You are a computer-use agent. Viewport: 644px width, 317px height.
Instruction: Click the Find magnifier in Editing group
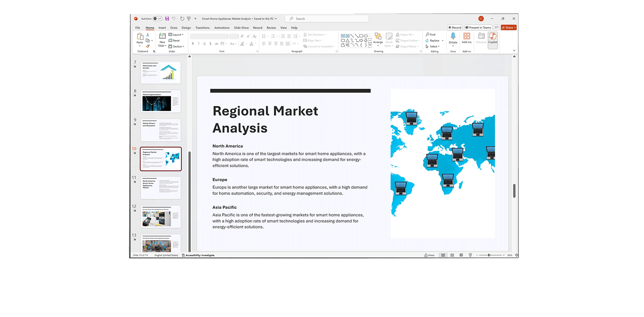pyautogui.click(x=431, y=34)
